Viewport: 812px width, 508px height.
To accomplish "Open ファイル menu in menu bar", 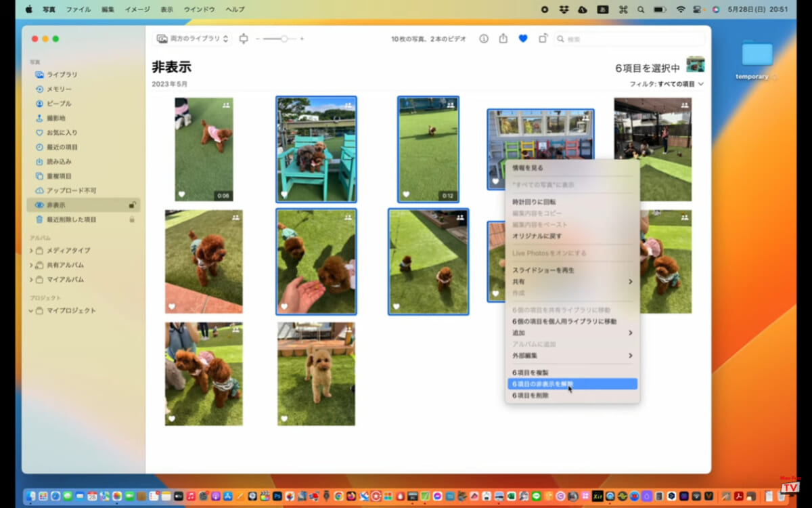I will click(x=78, y=9).
